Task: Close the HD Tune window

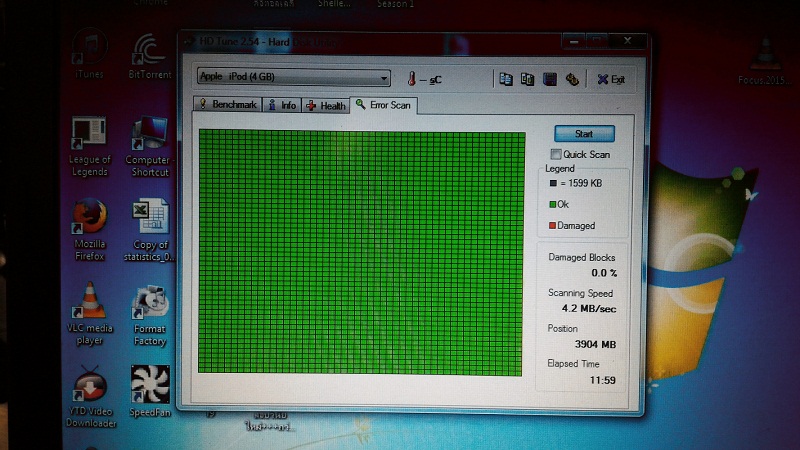Action: (x=628, y=40)
